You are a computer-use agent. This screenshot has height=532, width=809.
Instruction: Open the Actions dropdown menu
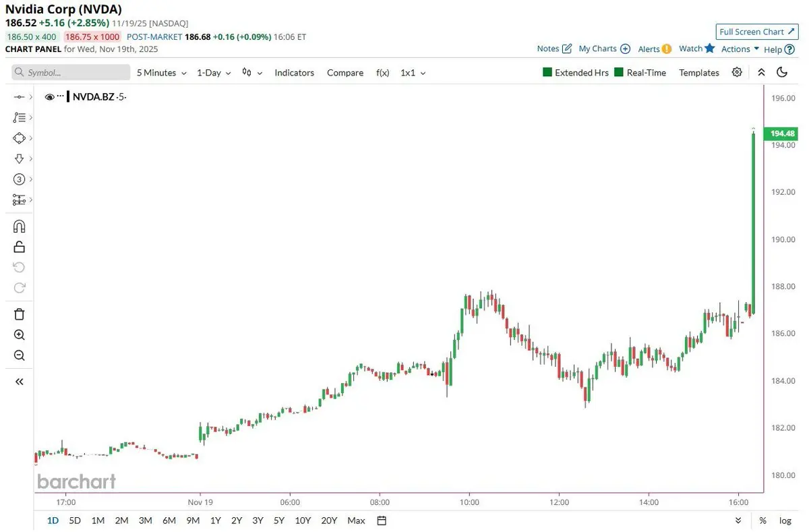(740, 49)
